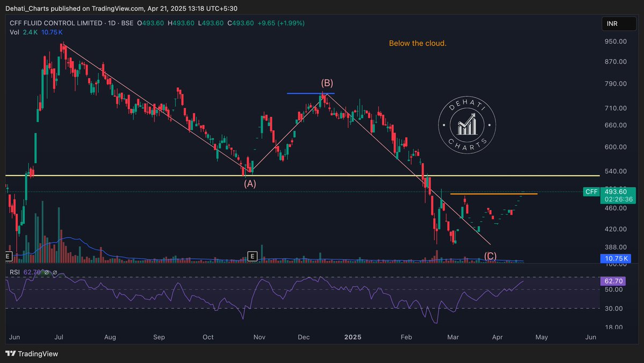The image size is (644, 363).
Task: Click the 600.00 price axis label
Action: coord(616,147)
